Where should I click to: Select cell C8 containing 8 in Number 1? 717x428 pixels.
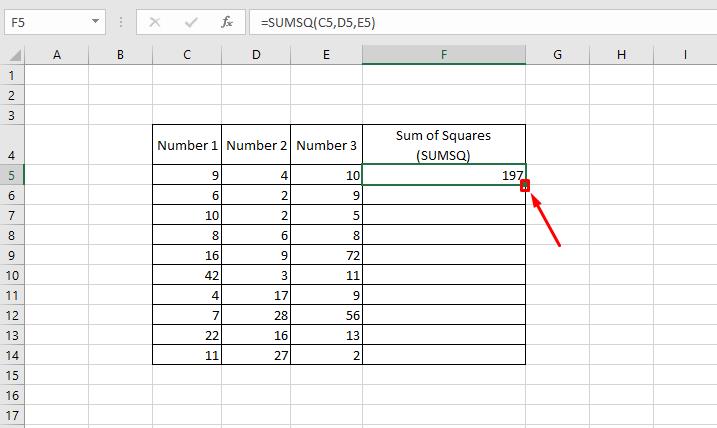(x=187, y=235)
